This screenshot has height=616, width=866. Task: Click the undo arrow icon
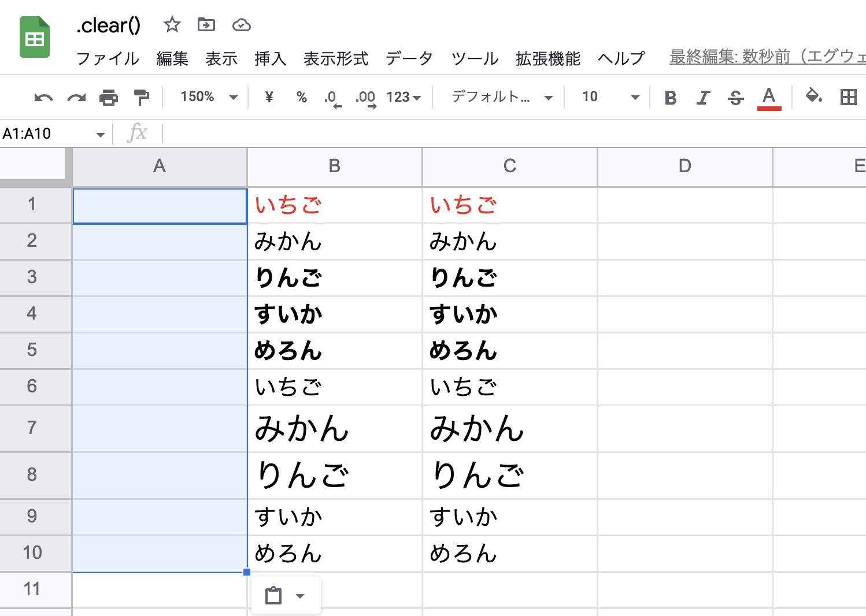click(43, 97)
